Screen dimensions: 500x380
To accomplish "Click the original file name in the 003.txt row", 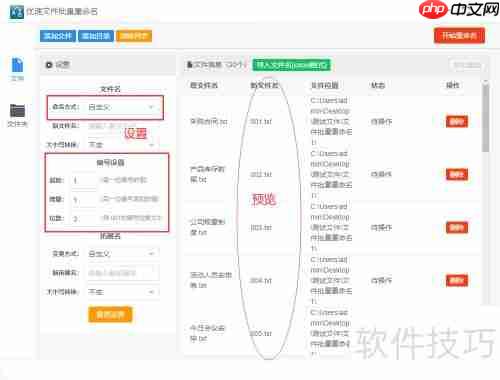I will (207, 227).
